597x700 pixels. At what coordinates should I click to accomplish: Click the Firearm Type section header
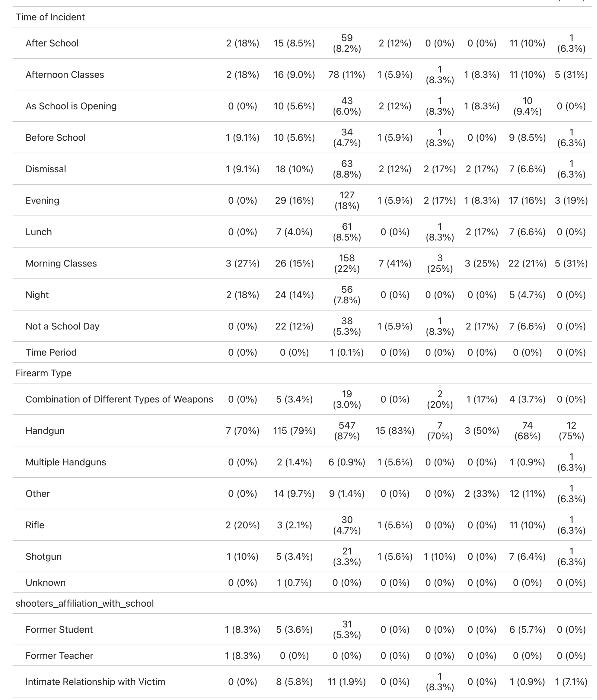43,373
